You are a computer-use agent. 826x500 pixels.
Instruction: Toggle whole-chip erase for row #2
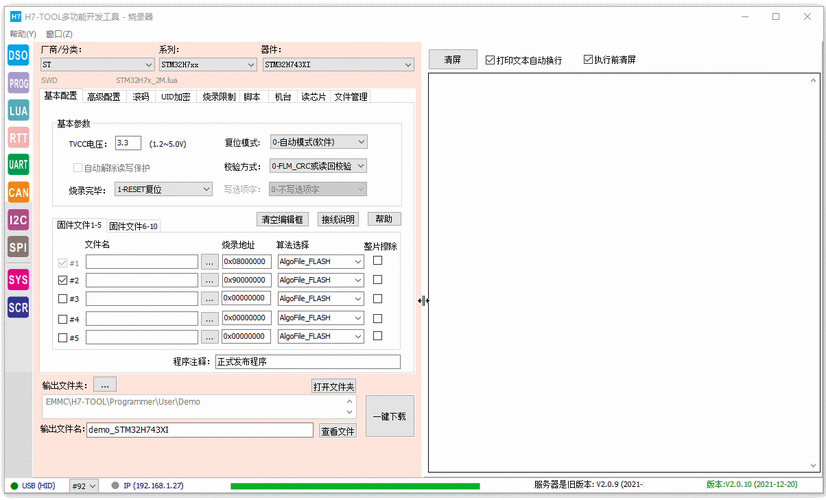point(378,280)
